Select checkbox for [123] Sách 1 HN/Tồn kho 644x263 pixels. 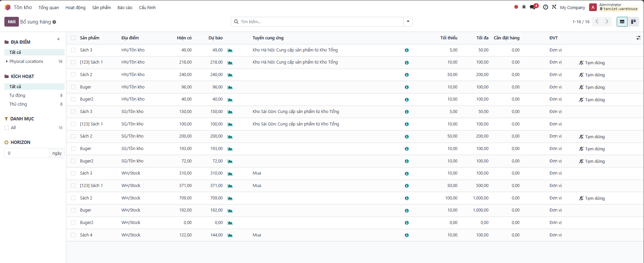73,62
